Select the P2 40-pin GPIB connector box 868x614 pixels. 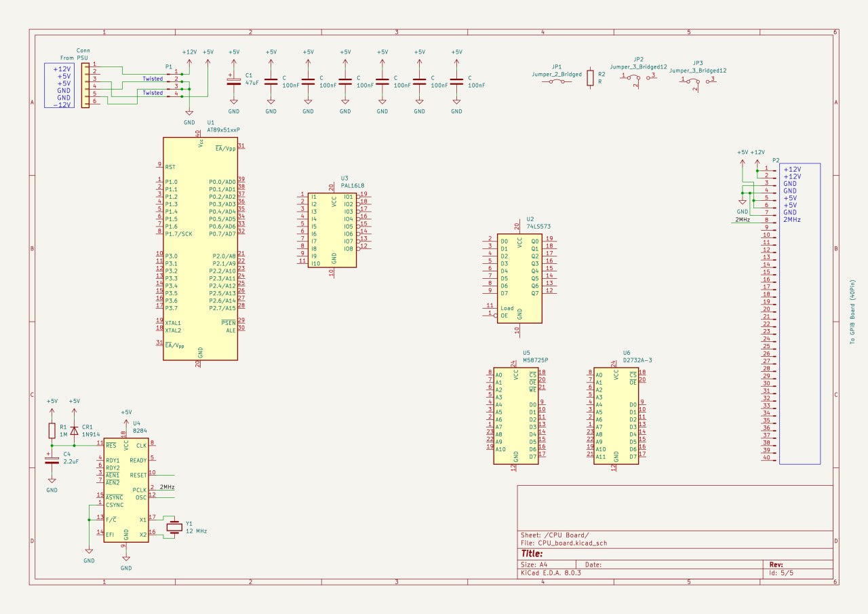tap(800, 313)
